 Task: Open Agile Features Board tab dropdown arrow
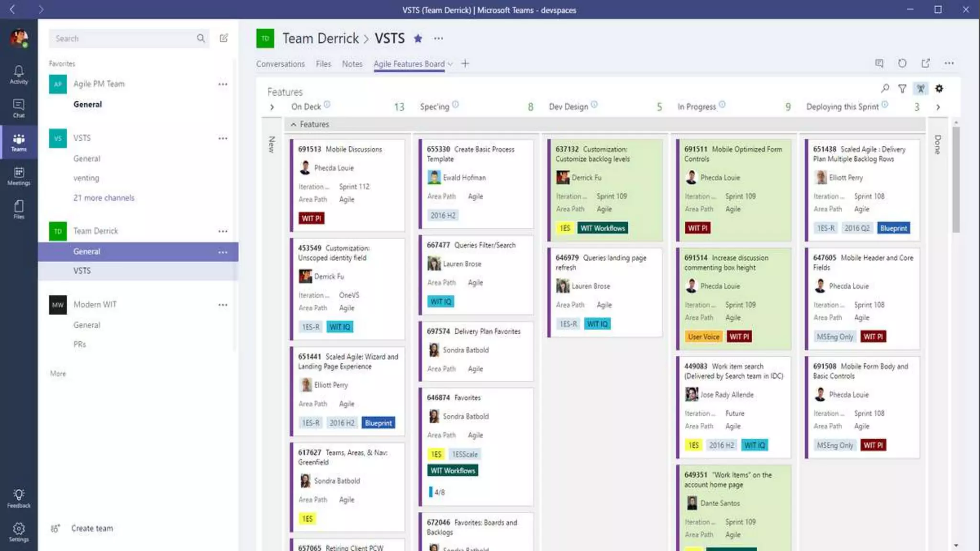pyautogui.click(x=450, y=64)
